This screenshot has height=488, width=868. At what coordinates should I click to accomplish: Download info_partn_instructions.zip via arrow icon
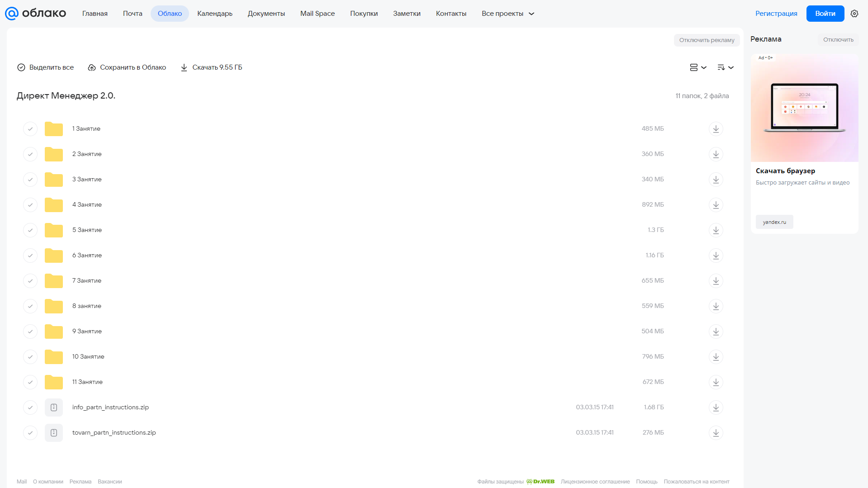point(716,407)
